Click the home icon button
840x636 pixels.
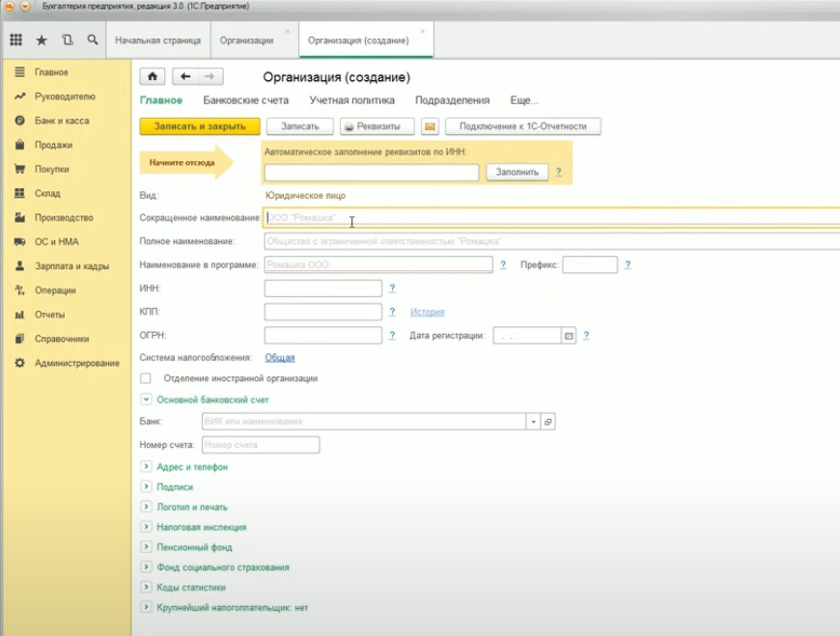click(153, 77)
